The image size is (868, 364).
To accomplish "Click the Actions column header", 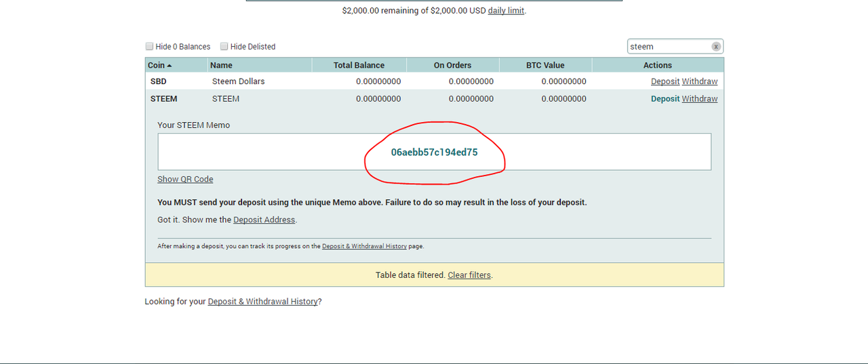I will 658,65.
